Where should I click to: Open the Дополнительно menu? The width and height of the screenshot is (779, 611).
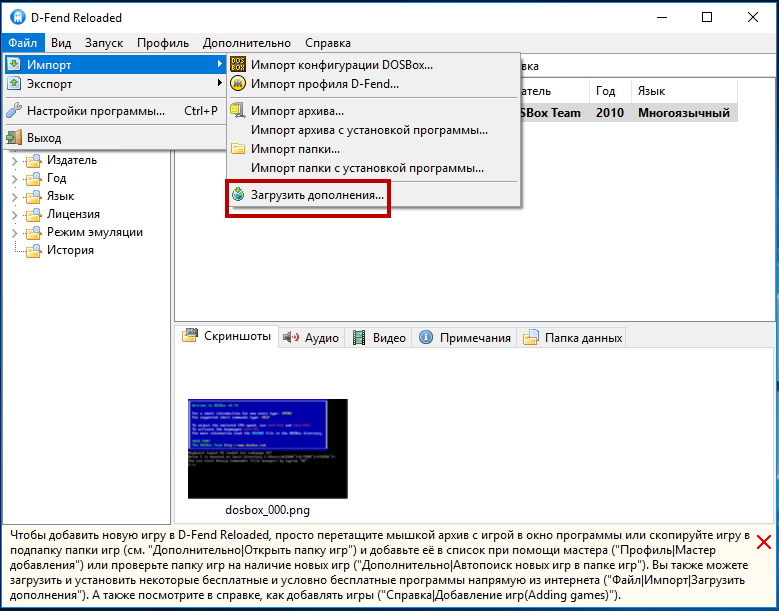(x=247, y=43)
